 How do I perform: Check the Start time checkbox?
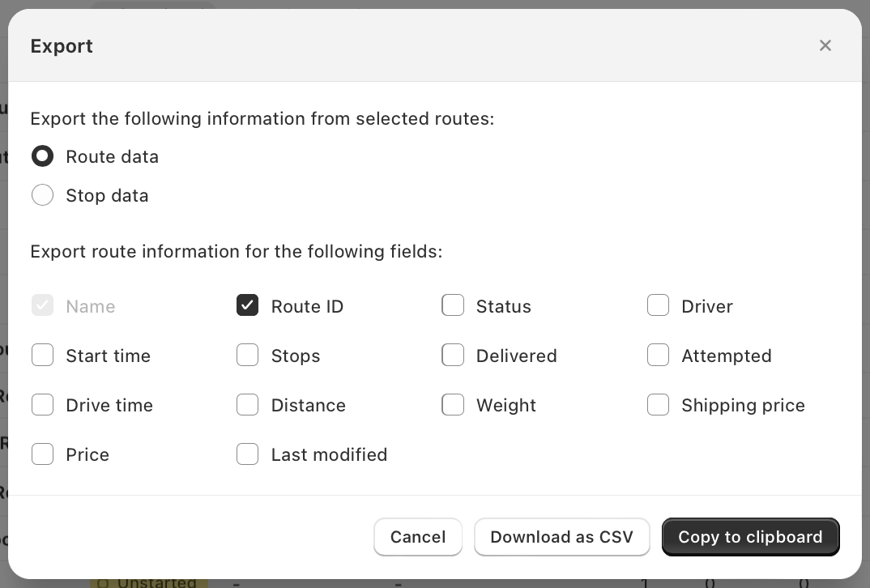click(x=43, y=355)
